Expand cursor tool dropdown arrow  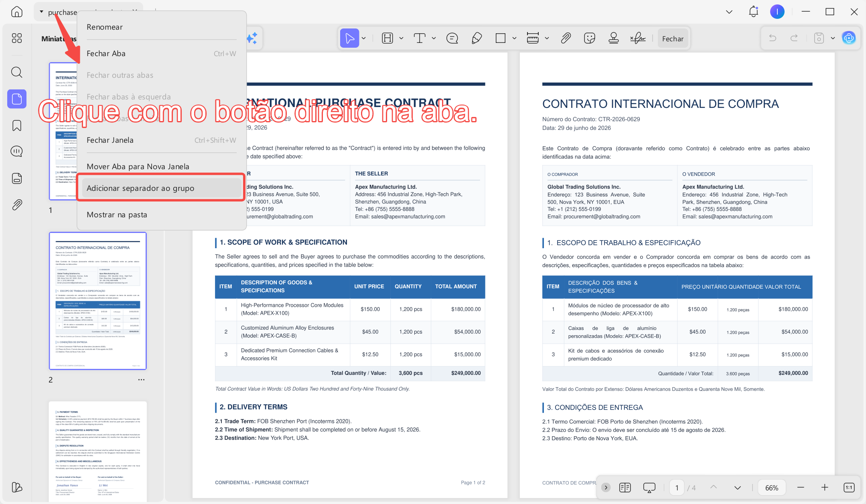pyautogui.click(x=364, y=38)
